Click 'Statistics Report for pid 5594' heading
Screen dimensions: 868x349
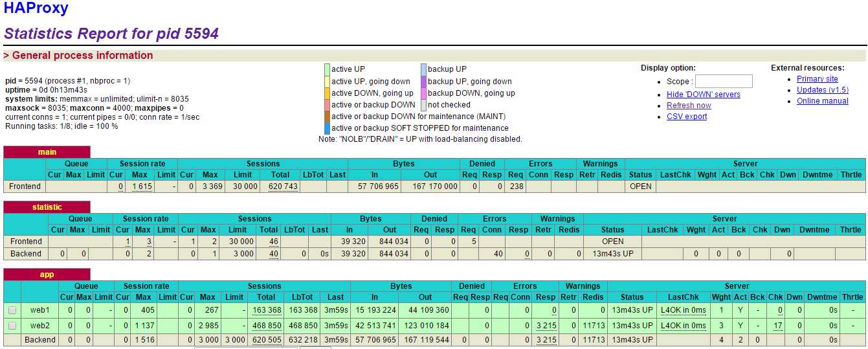(x=111, y=34)
